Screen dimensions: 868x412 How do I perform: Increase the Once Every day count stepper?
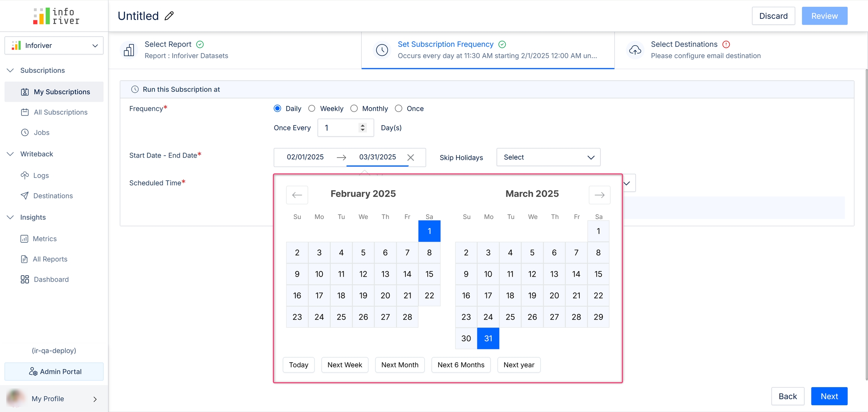click(362, 125)
